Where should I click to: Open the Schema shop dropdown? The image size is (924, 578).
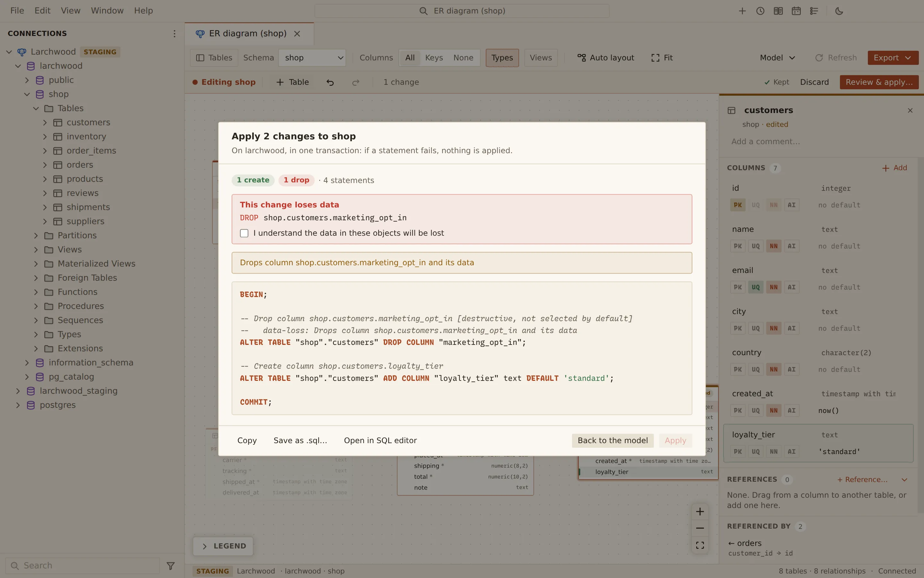[312, 58]
